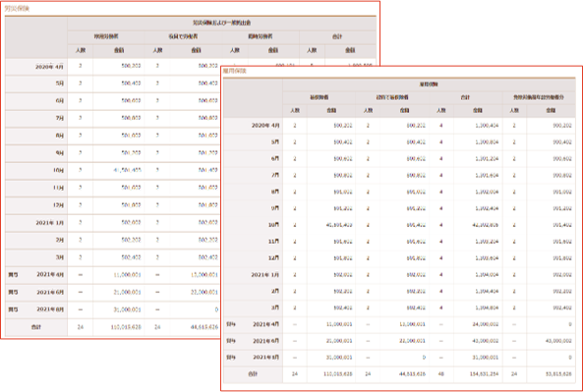
Task: Click 常用労働者 total amount in 労災保険 合計 row
Action: tap(126, 327)
